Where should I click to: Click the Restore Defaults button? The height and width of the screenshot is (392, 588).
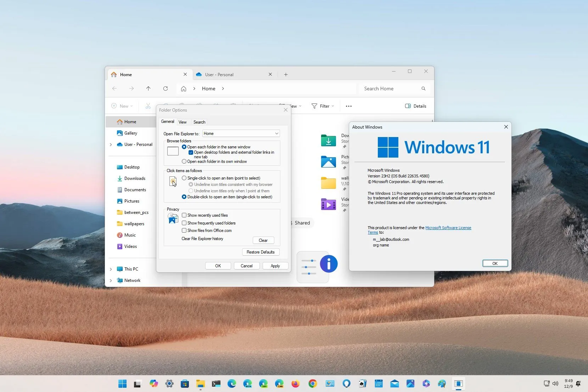click(x=261, y=252)
